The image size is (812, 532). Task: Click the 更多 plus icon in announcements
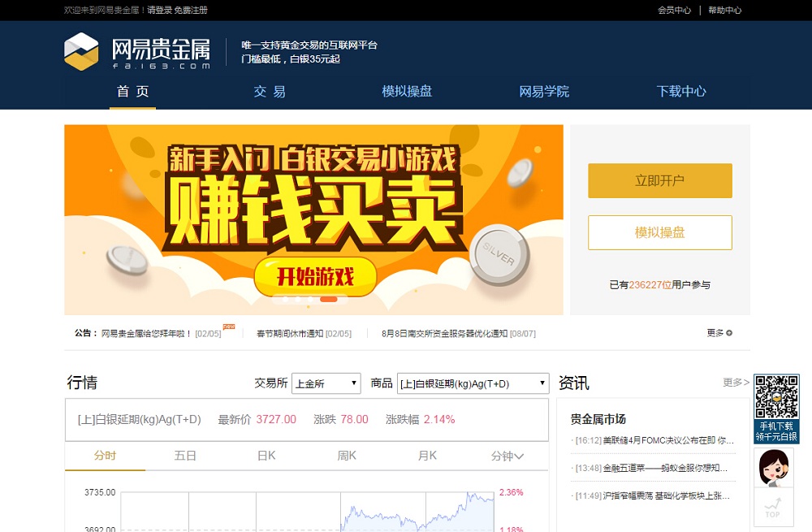(x=729, y=333)
